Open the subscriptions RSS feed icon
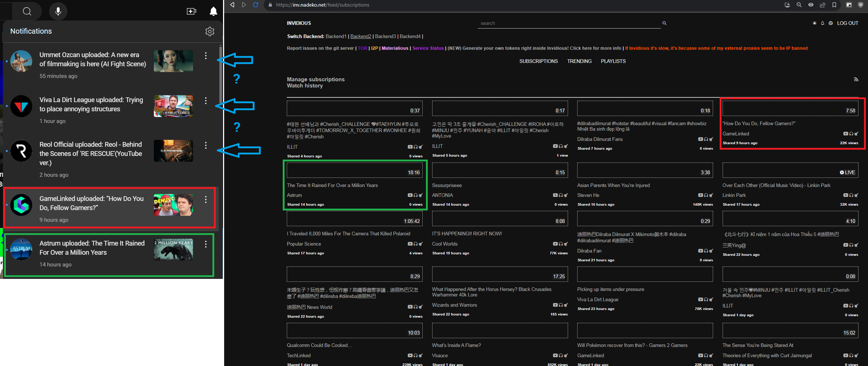 pos(856,79)
